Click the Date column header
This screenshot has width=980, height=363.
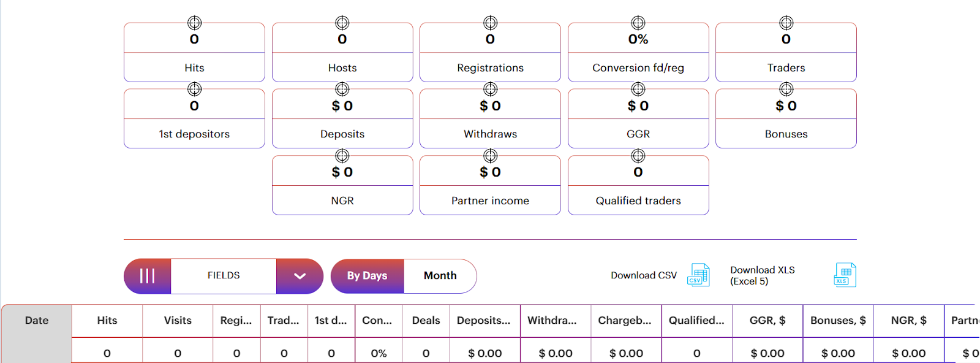pyautogui.click(x=37, y=321)
